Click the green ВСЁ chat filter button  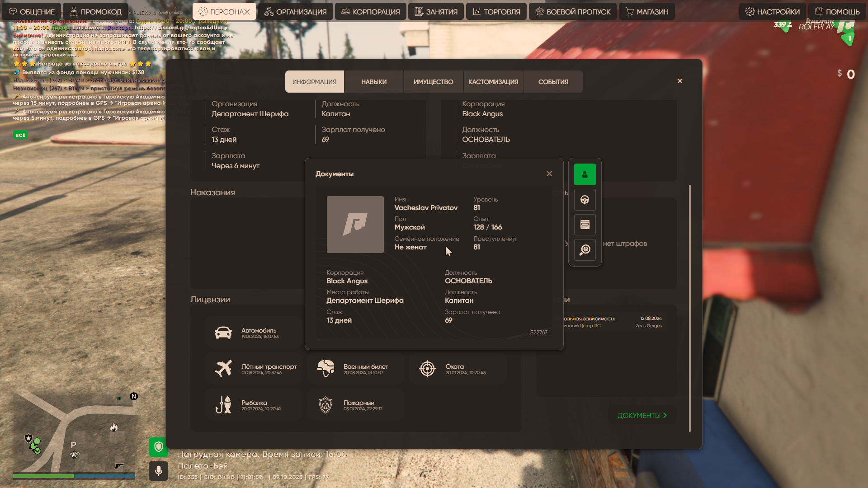tap(20, 135)
